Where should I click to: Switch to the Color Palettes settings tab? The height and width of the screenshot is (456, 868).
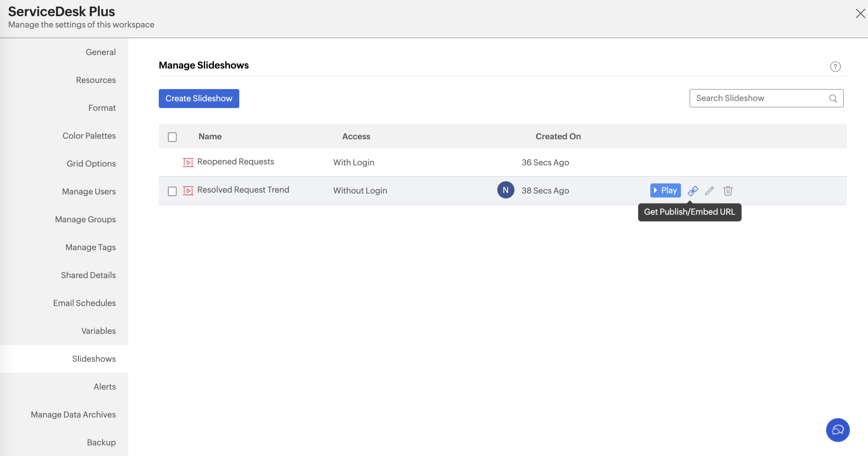[x=89, y=136]
